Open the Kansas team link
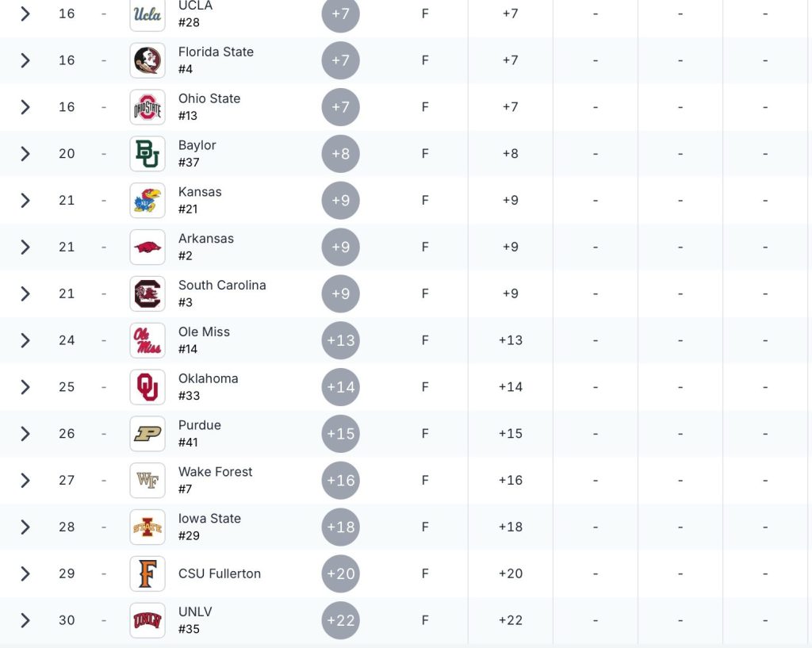 (200, 192)
